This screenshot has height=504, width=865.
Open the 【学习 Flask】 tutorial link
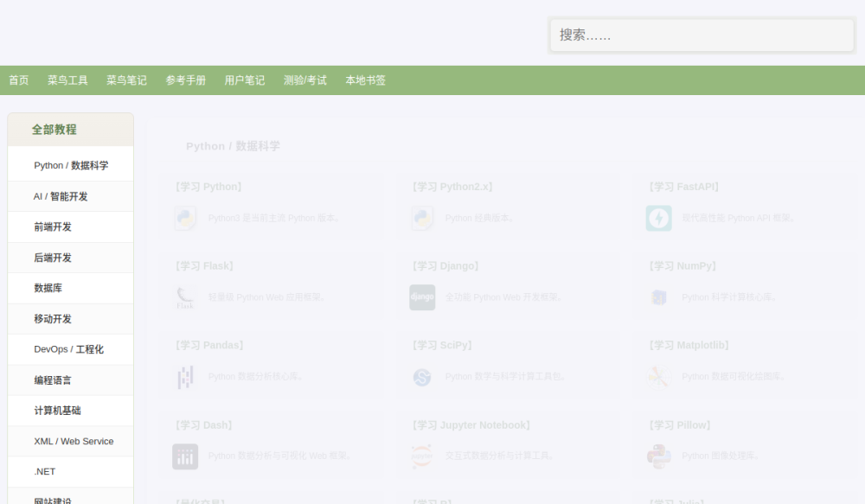pos(204,266)
